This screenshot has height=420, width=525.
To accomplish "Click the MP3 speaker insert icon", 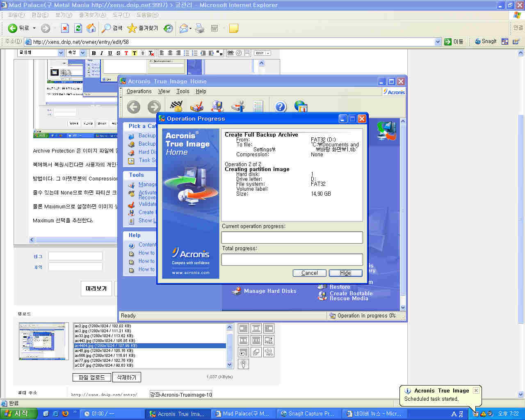I will point(269,352).
